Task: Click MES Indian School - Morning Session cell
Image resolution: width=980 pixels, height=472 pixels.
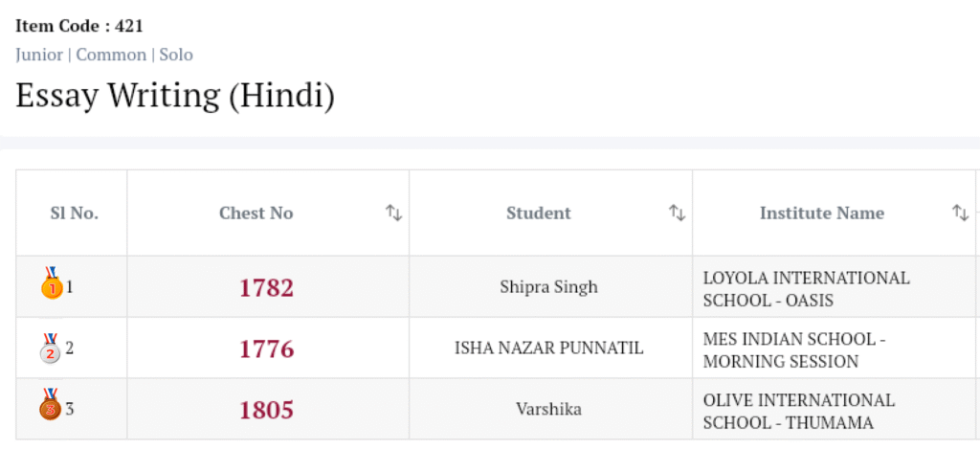Action: (x=793, y=350)
